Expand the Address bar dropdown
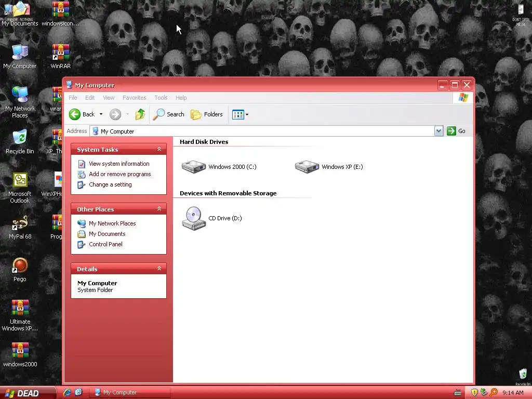The image size is (532, 399). coord(438,131)
